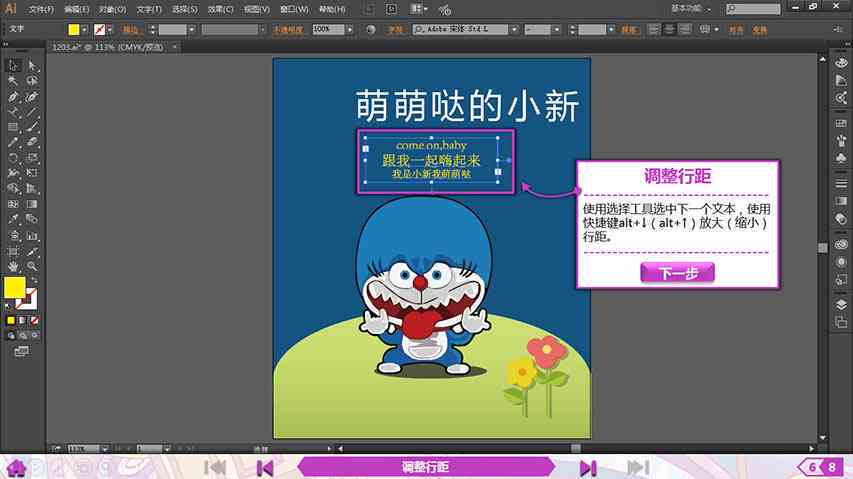Jump to the first tutorial step
Viewport: 853px width, 479px height.
tap(215, 467)
